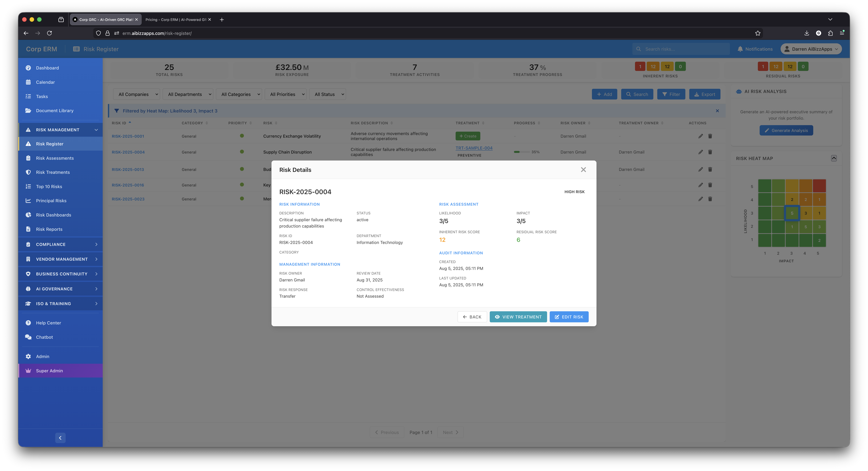This screenshot has width=868, height=471.
Task: Open the browser downloads icon
Action: [x=807, y=33]
